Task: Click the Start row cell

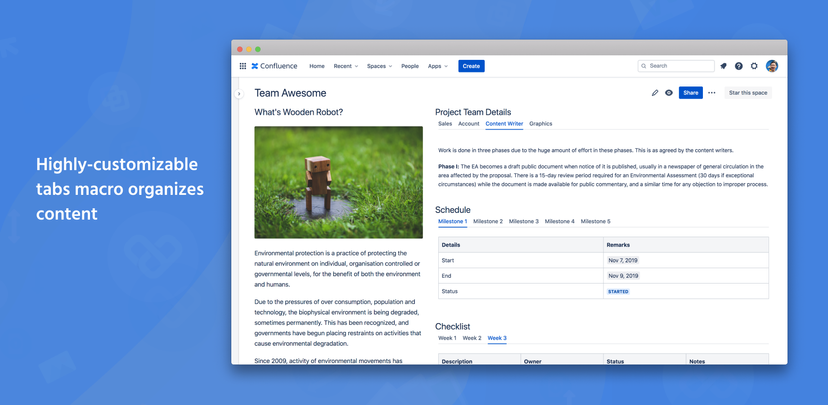Action: click(x=521, y=260)
